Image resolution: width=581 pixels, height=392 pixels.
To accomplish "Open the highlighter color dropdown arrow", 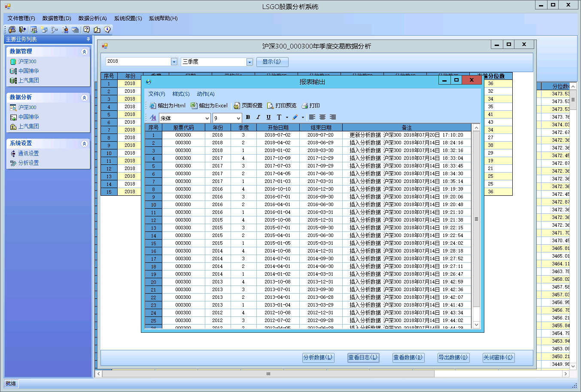I will click(x=303, y=117).
